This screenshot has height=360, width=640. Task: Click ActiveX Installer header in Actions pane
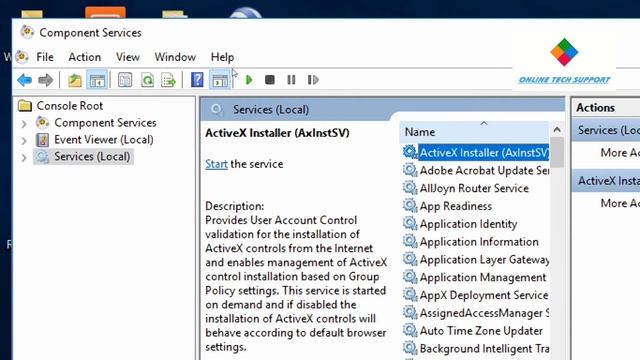tap(606, 181)
